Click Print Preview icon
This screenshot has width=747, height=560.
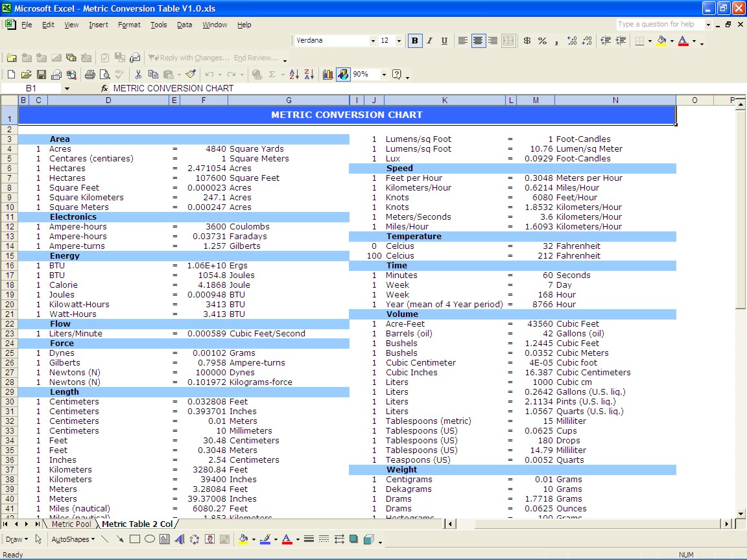105,75
